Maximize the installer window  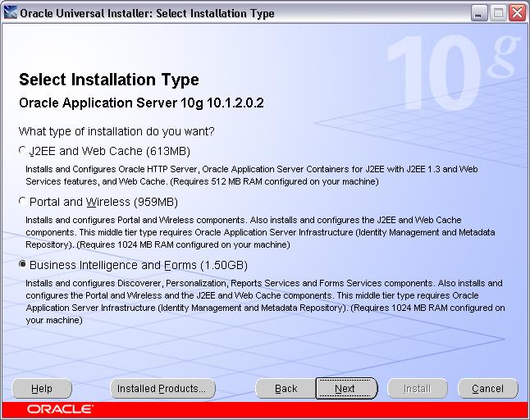(498, 13)
